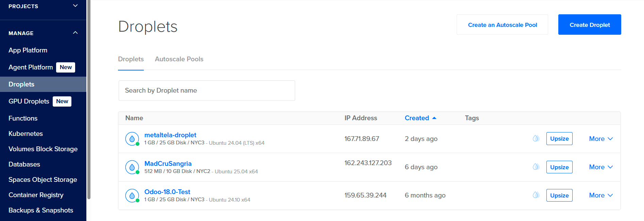The image size is (644, 221).
Task: Upsize the Odoo-18.0-Test droplet
Action: click(x=559, y=195)
